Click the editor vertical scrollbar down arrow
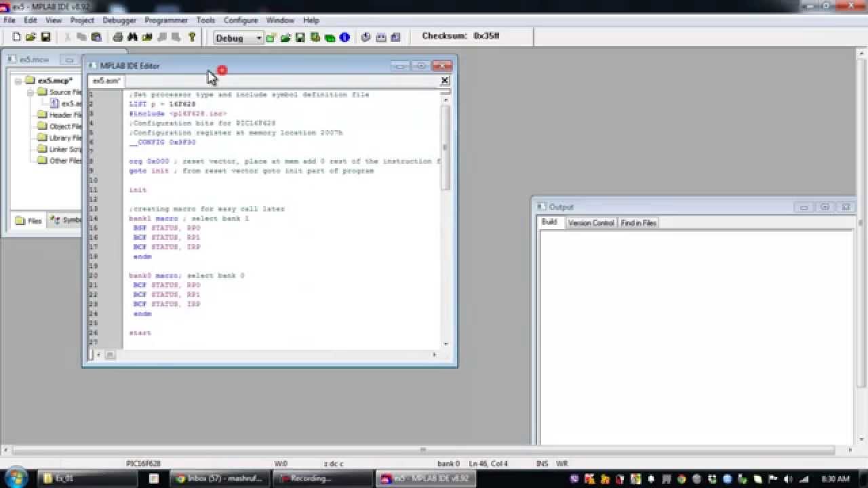The height and width of the screenshot is (488, 868). (x=446, y=344)
